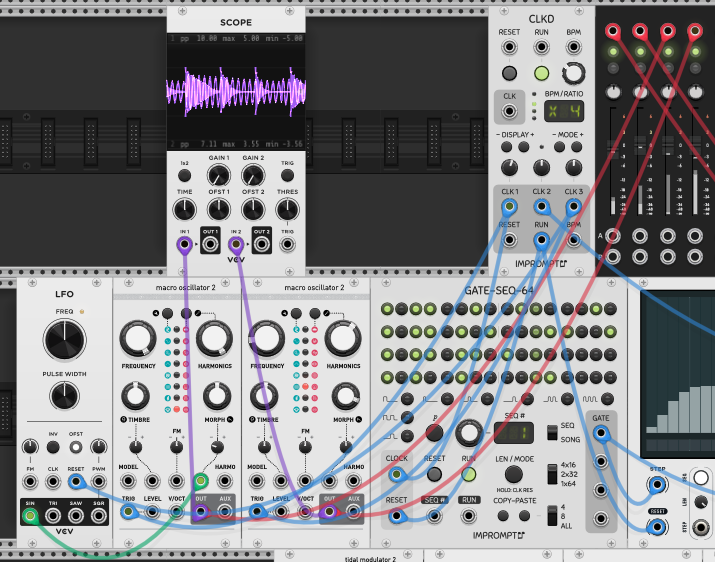Viewport: 715px width, 562px height.
Task: Click the THRES knob on SCOPE
Action: (287, 210)
